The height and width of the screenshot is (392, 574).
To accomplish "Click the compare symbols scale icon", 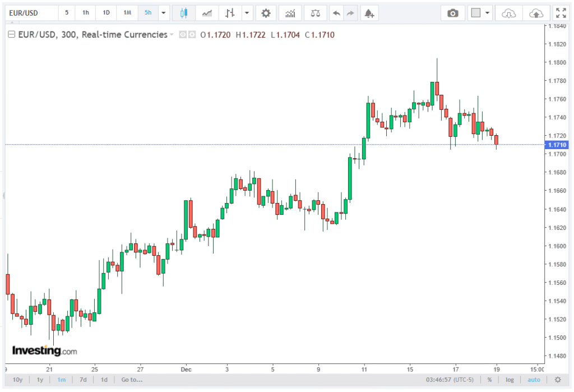I will click(316, 13).
